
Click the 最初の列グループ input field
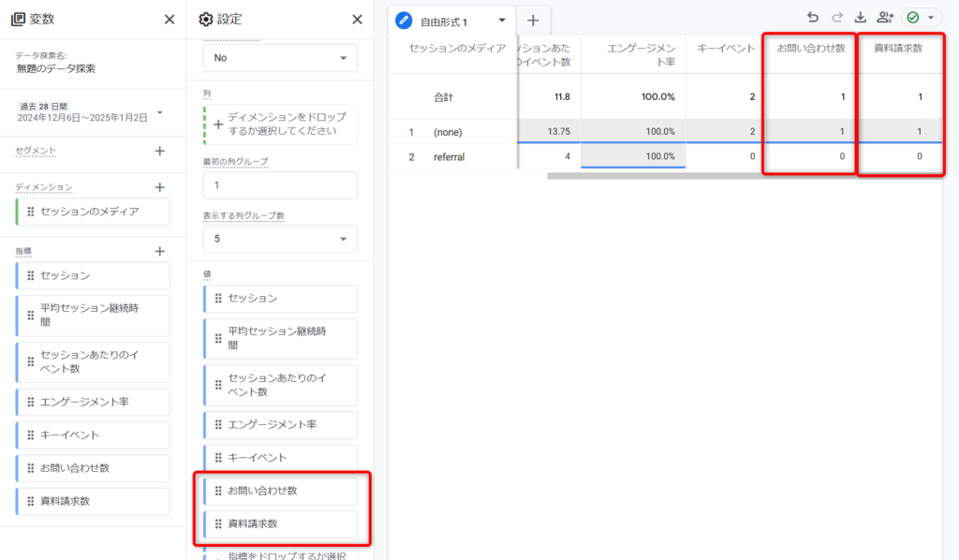click(x=280, y=185)
